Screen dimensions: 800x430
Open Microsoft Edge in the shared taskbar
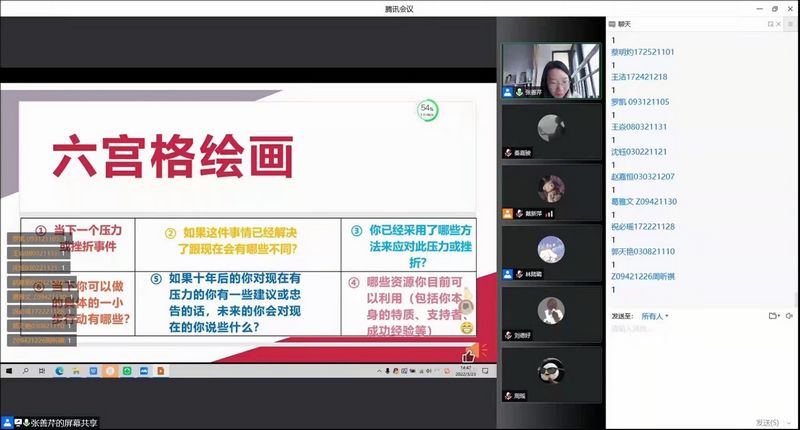point(59,371)
